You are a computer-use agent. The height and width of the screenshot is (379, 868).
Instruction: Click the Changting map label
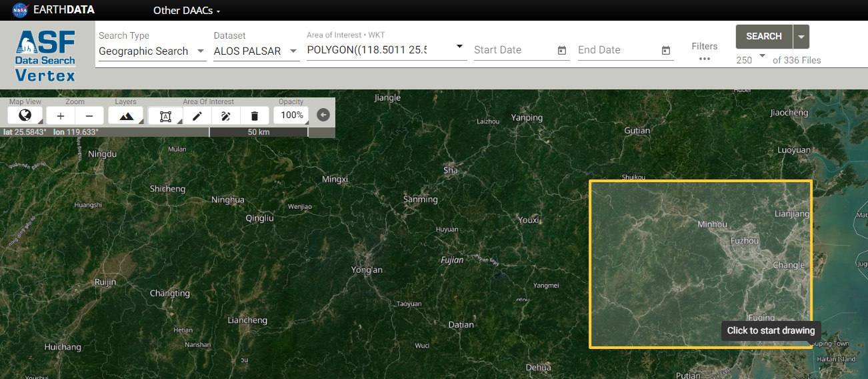tap(170, 294)
